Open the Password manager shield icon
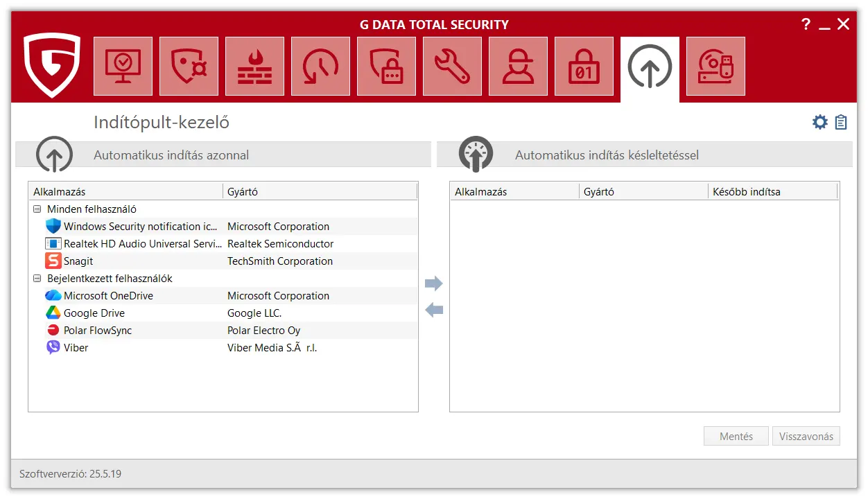Viewport: 868px width, 499px height. [386, 67]
